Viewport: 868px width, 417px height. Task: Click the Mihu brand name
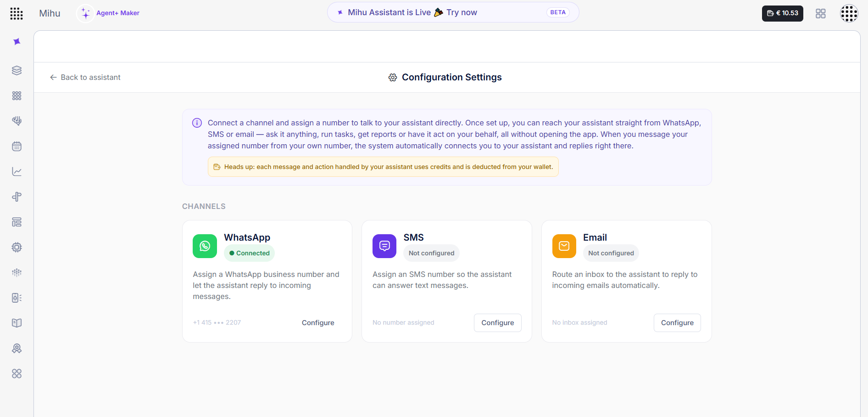(50, 13)
